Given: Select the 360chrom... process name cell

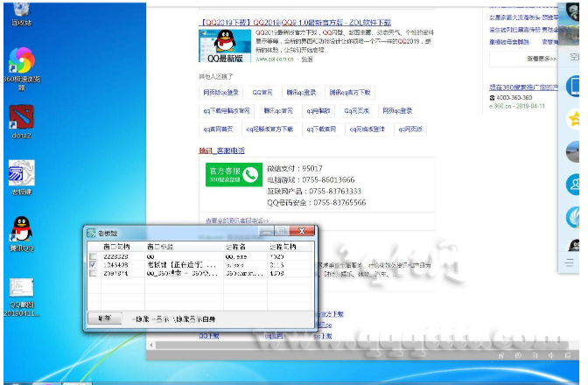Looking at the screenshot, I should pos(244,273).
